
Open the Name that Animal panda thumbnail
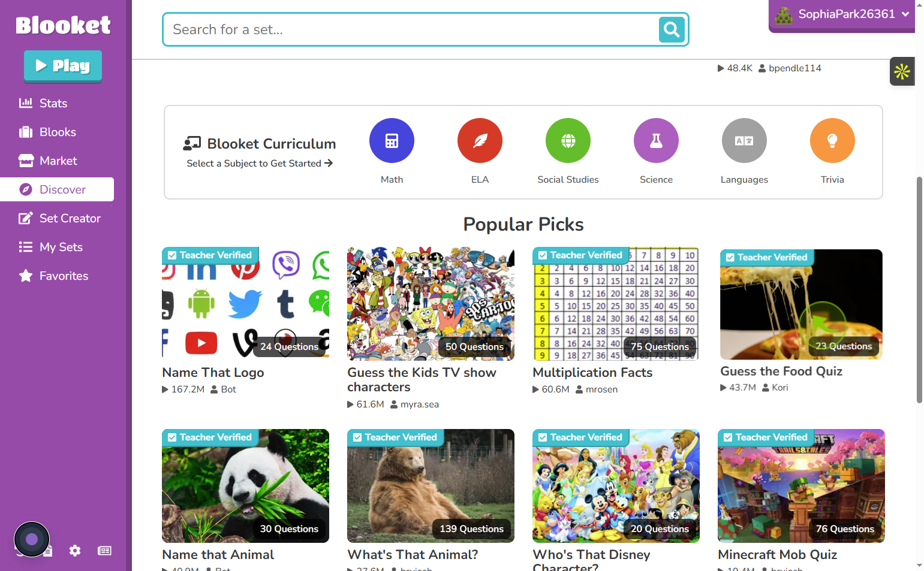(x=245, y=486)
